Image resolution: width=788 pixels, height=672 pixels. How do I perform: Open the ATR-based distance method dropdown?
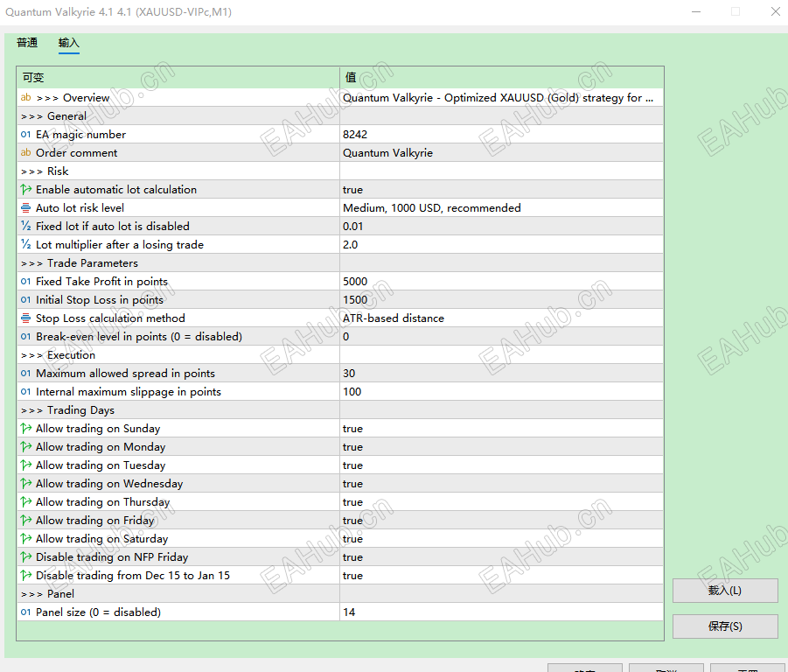[x=501, y=318]
